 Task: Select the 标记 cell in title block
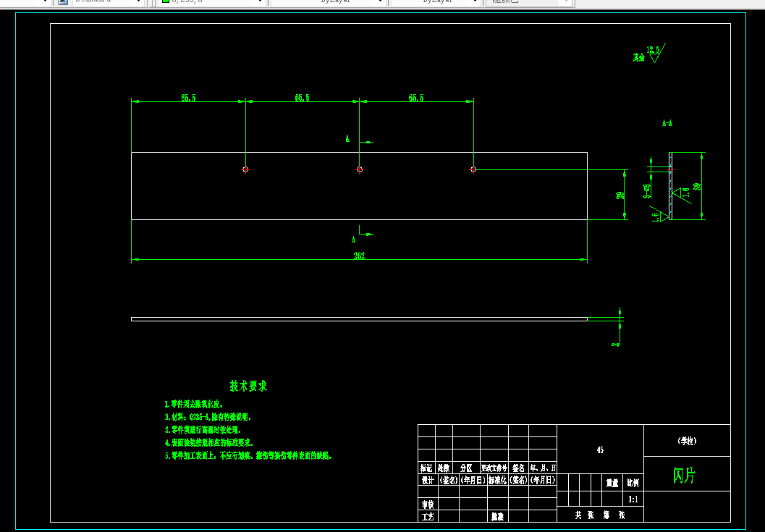(426, 468)
